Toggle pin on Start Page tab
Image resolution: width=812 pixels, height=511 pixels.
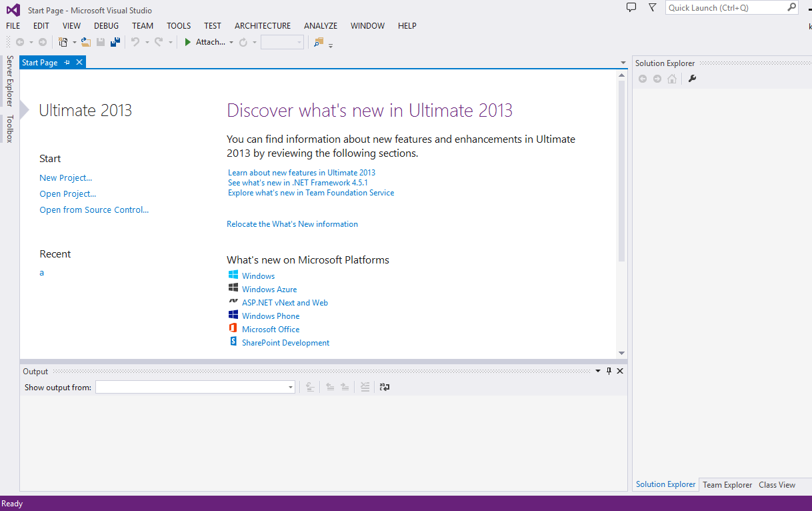(67, 62)
